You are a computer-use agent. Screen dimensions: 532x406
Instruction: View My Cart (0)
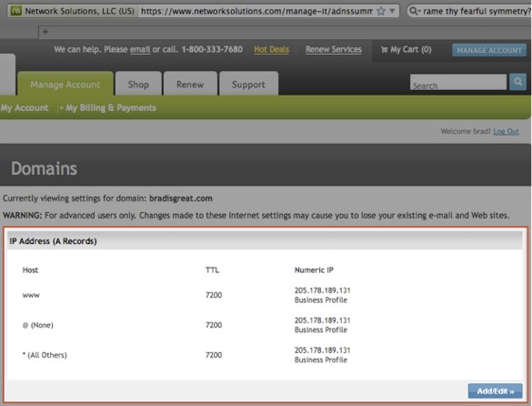click(x=406, y=49)
